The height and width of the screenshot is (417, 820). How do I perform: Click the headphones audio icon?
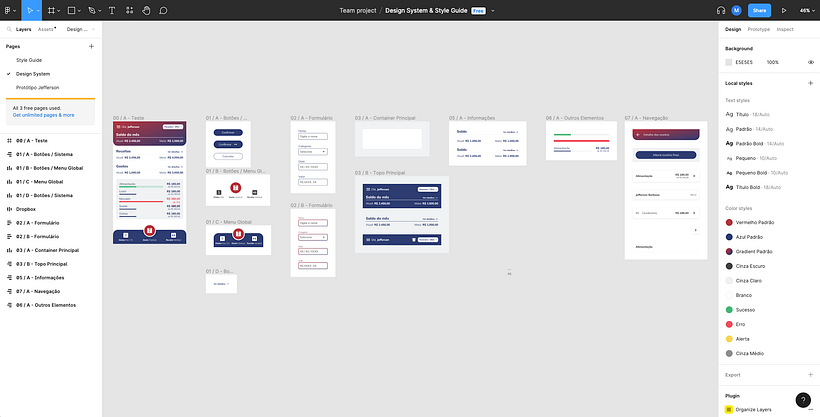pos(721,10)
